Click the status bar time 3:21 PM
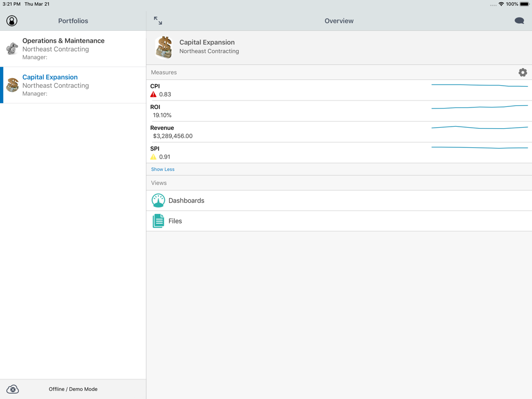Screen dimensions: 532x399 12,4
